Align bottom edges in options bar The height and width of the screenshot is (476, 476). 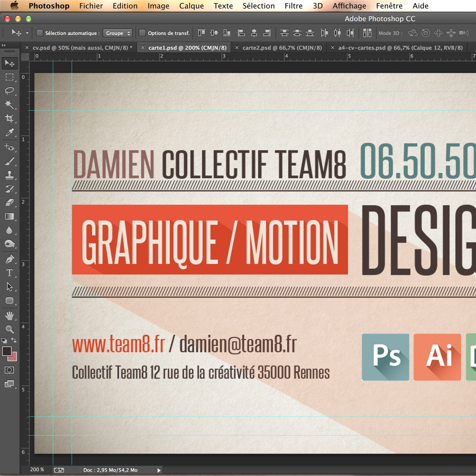(x=227, y=33)
